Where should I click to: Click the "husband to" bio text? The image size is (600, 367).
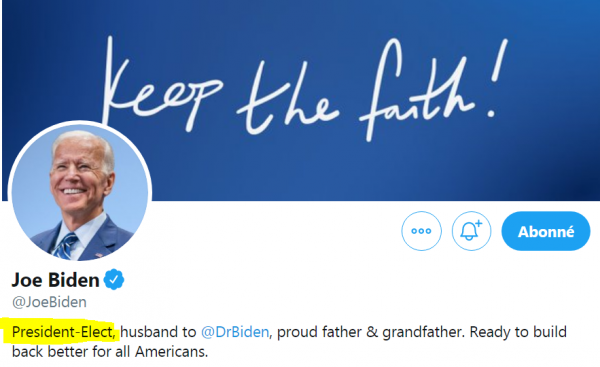(x=158, y=332)
